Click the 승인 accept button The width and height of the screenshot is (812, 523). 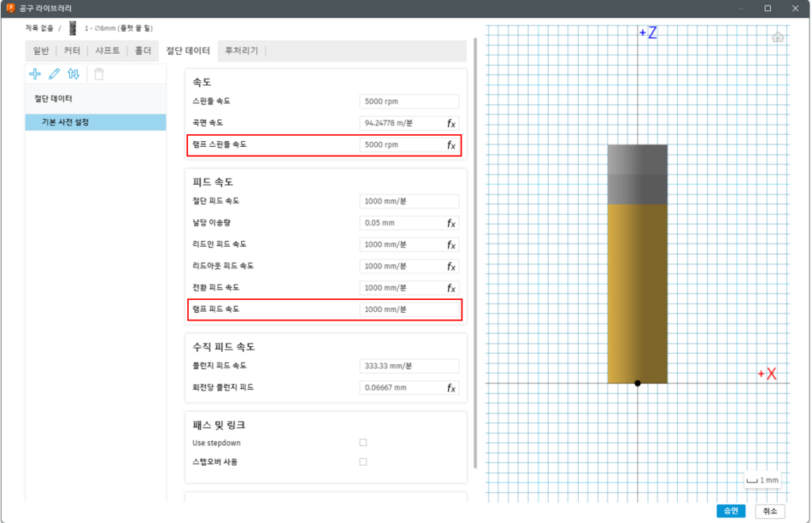pos(730,511)
